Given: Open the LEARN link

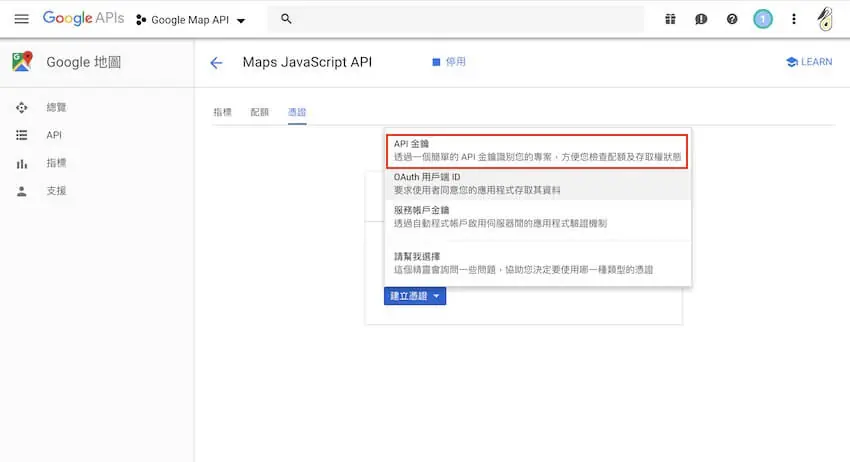Looking at the screenshot, I should 809,62.
